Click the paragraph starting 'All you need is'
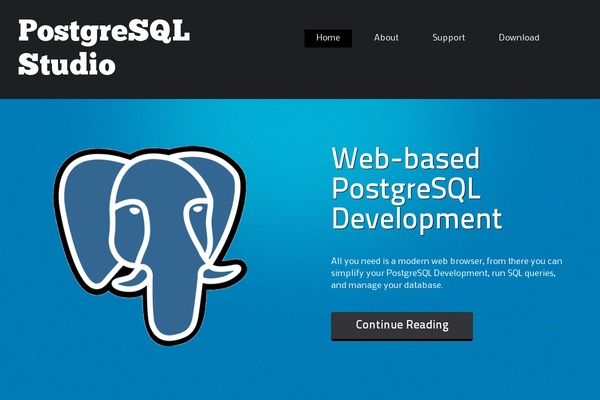This screenshot has height=400, width=600. [447, 273]
